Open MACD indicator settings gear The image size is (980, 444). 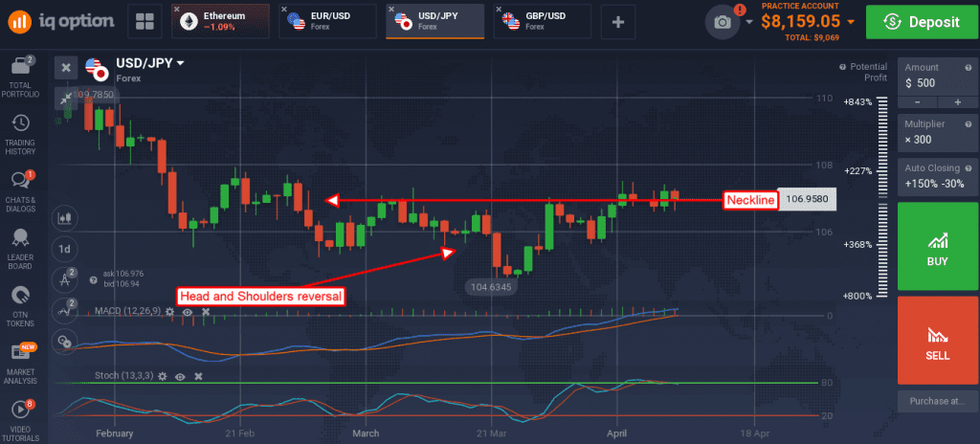(x=170, y=311)
